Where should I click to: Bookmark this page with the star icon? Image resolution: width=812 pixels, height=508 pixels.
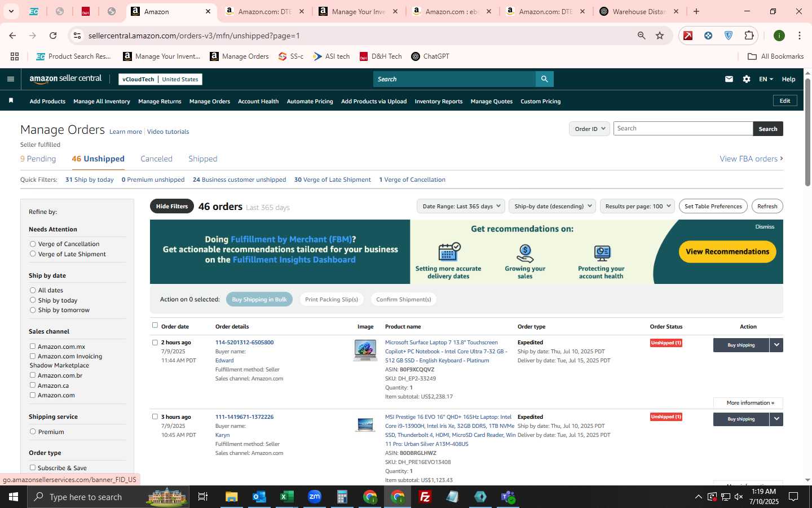pos(660,36)
